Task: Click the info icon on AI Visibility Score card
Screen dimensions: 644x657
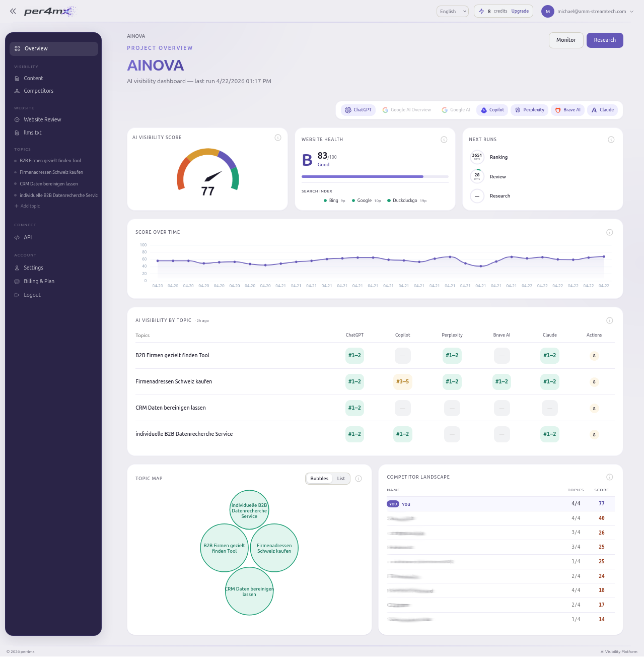Action: pyautogui.click(x=278, y=138)
